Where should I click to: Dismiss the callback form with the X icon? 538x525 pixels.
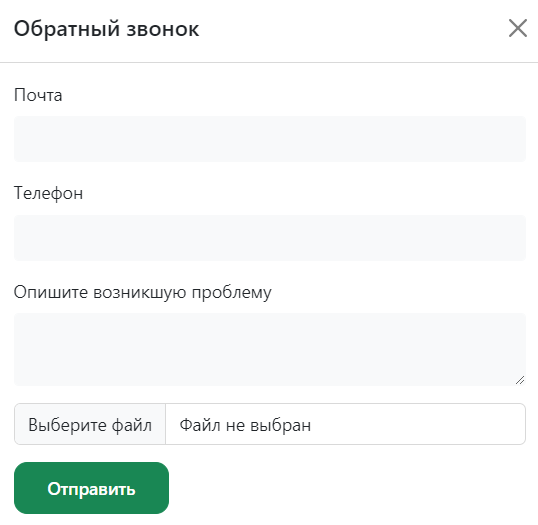click(x=517, y=28)
